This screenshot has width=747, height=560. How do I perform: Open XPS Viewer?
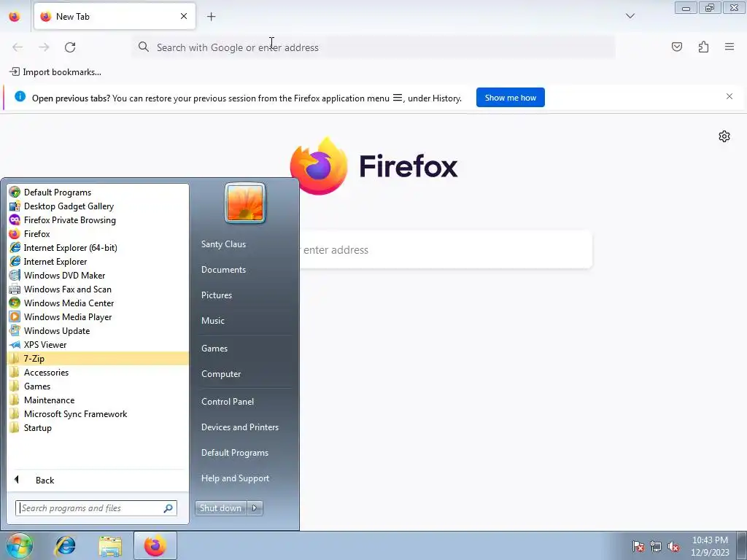click(x=98, y=344)
